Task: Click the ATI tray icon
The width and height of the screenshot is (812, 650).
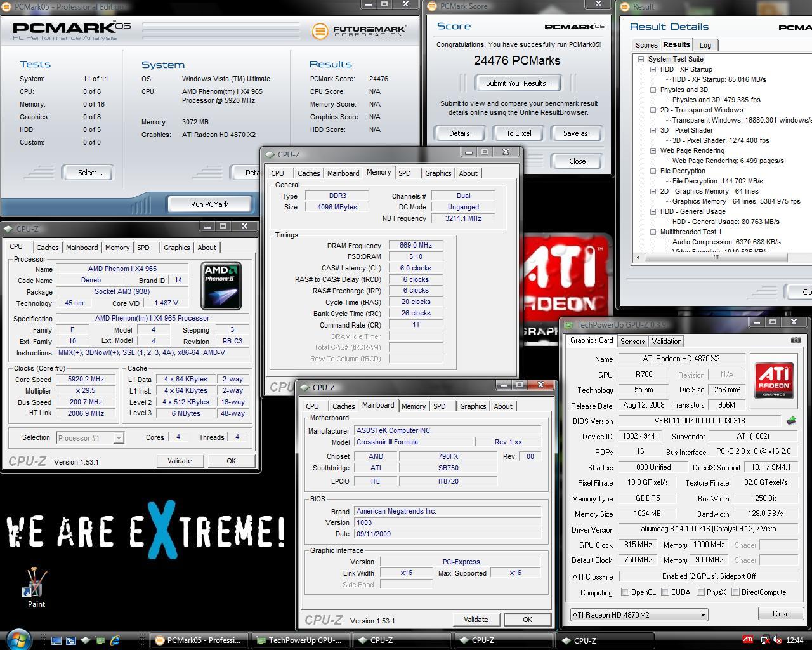Action: 748,640
